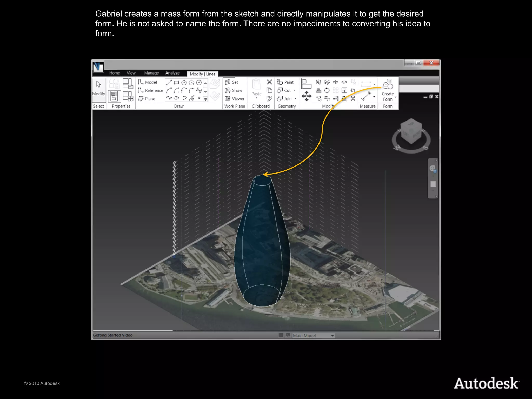This screenshot has width=532, height=399.
Task: Click the steering wheel in navigation bar
Action: click(x=433, y=169)
